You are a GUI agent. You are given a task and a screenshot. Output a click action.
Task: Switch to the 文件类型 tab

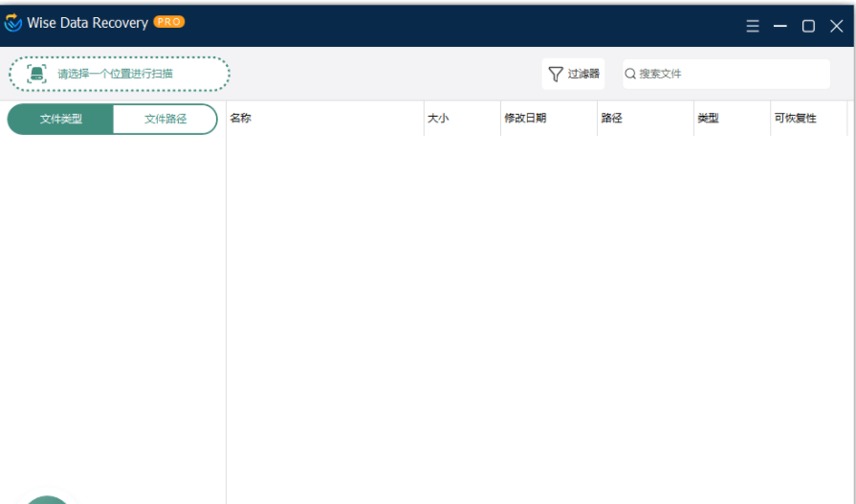pyautogui.click(x=60, y=120)
